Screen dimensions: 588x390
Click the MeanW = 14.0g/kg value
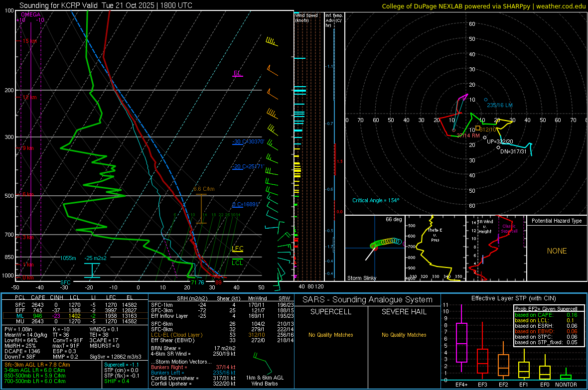point(26,335)
